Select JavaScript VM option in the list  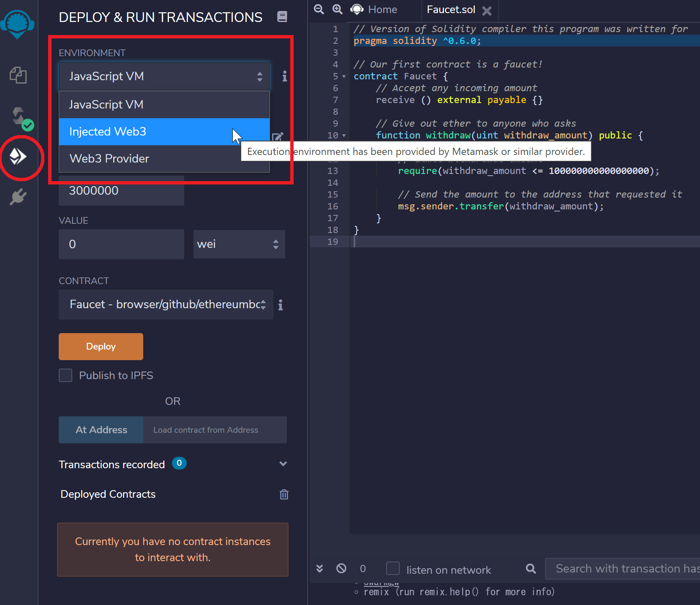(164, 105)
